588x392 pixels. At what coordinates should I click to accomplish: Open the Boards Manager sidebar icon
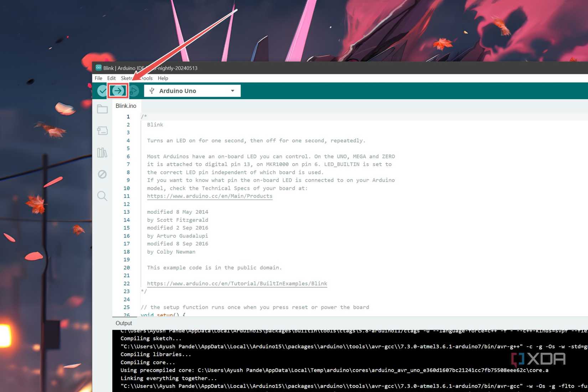coord(102,131)
